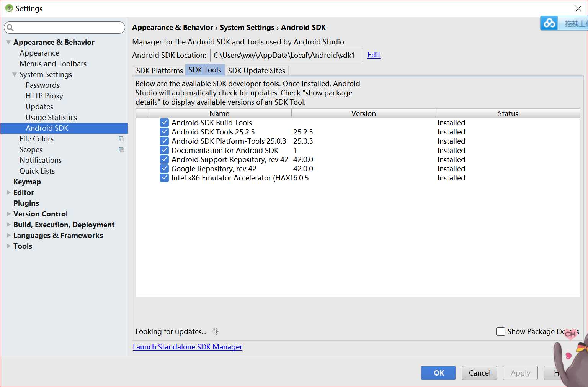Open Scopes settings page
The width and height of the screenshot is (588, 387).
31,149
